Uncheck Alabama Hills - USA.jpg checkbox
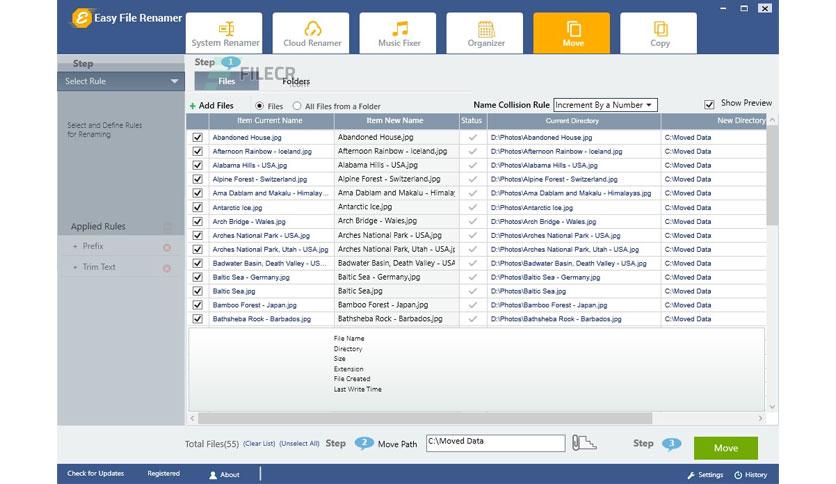 198,165
